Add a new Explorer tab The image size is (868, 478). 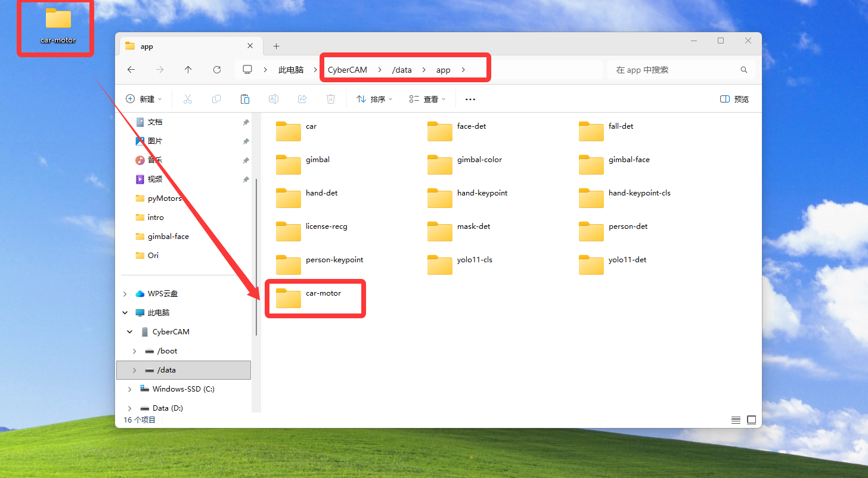(276, 46)
